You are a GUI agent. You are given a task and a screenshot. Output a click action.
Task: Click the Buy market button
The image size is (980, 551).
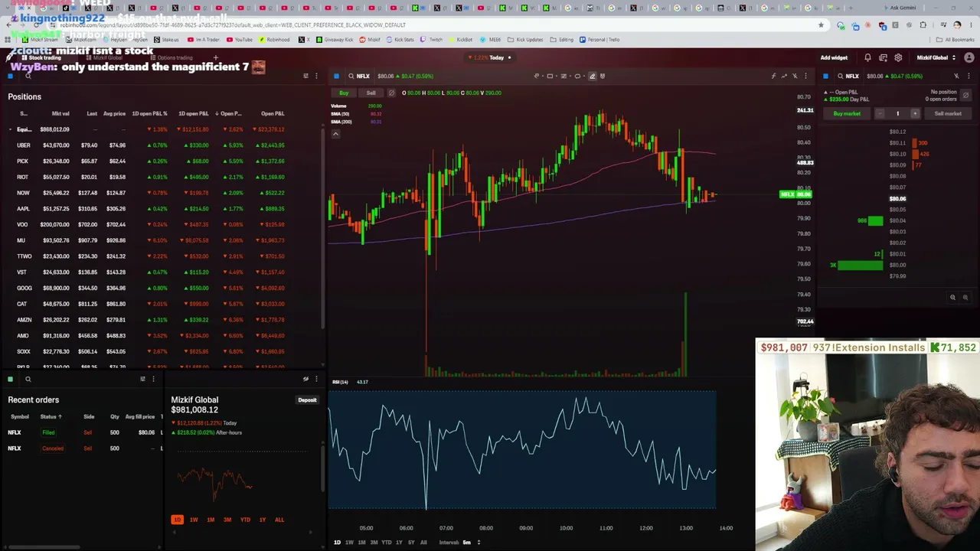pos(847,113)
